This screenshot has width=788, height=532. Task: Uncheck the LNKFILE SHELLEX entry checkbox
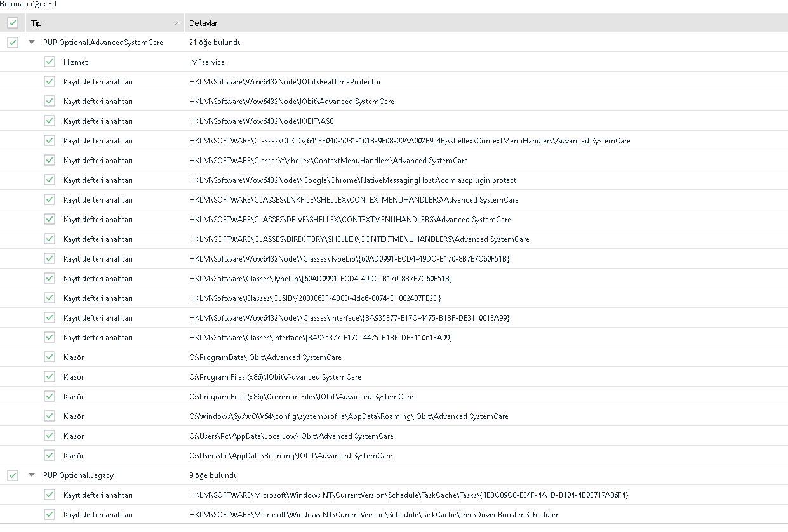coord(50,199)
